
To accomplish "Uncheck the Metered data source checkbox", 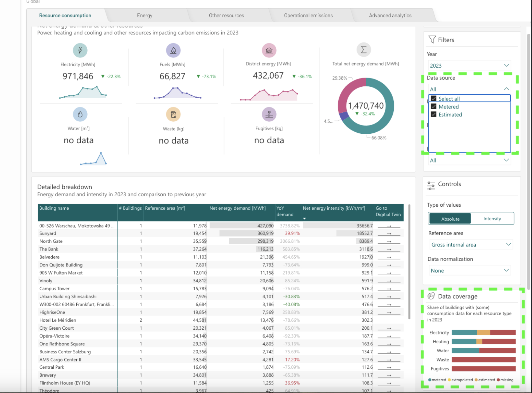I will pos(434,106).
